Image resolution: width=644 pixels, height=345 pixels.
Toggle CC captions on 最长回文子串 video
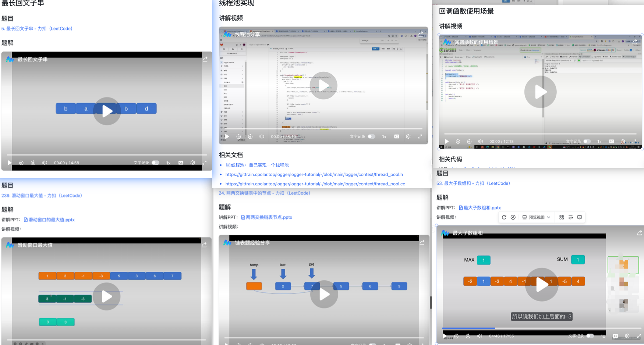coord(181,163)
